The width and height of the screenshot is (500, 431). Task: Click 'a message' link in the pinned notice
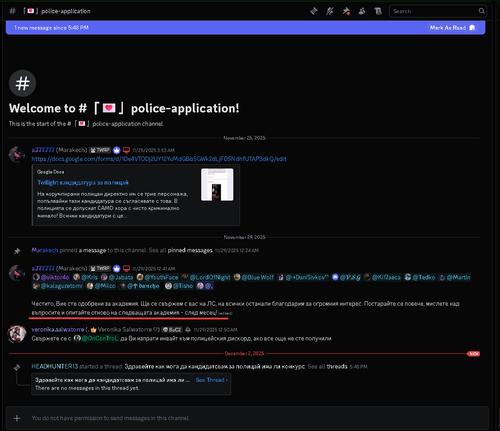[92, 250]
